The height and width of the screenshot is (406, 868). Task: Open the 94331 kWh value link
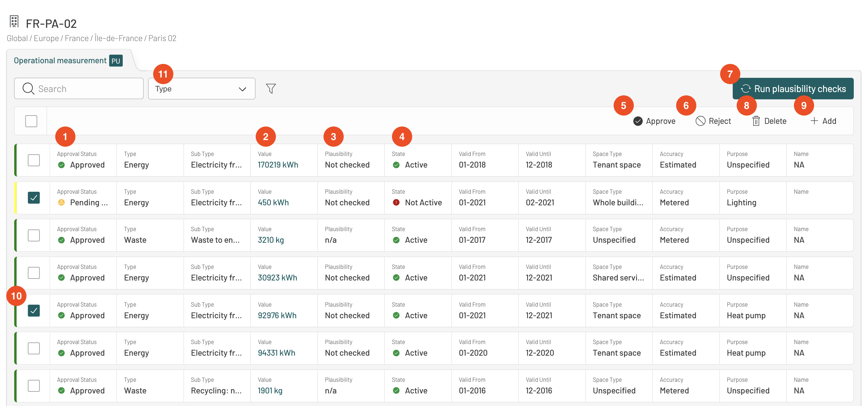coord(276,353)
